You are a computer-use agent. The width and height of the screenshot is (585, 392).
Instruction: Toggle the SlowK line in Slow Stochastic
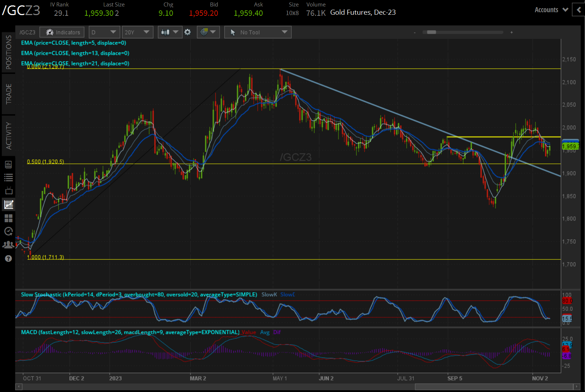point(269,294)
